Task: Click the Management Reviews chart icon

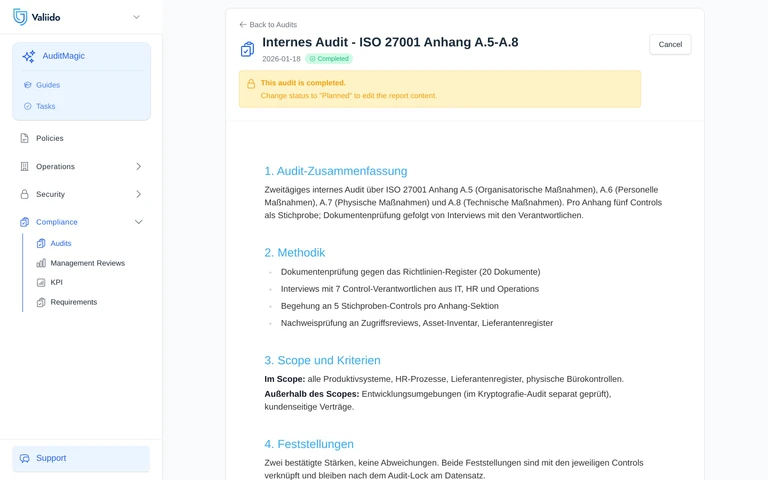Action: (x=41, y=263)
